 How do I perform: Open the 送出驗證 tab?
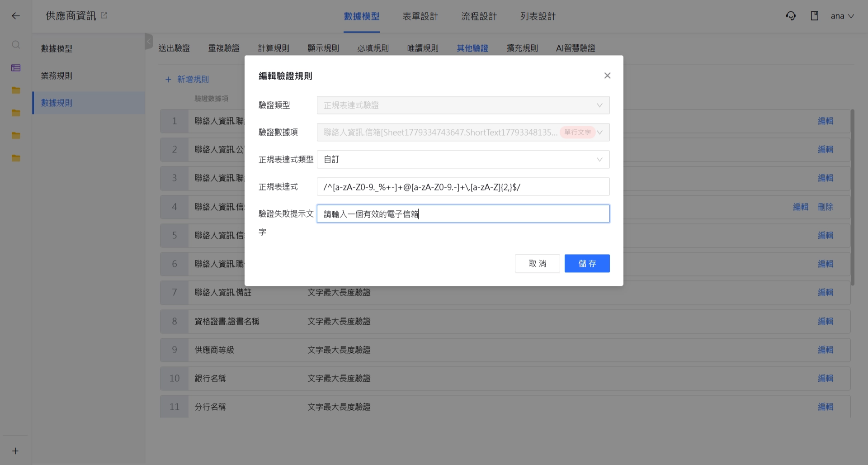point(174,48)
